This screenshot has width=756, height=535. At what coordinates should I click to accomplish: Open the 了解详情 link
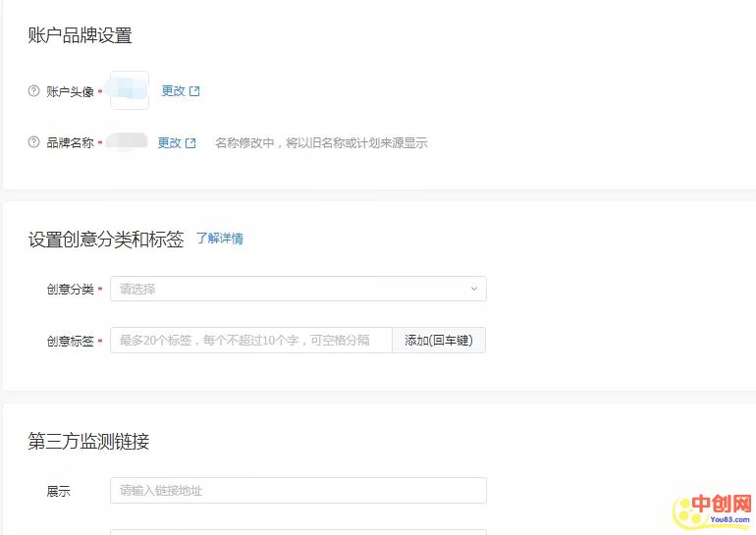[219, 239]
